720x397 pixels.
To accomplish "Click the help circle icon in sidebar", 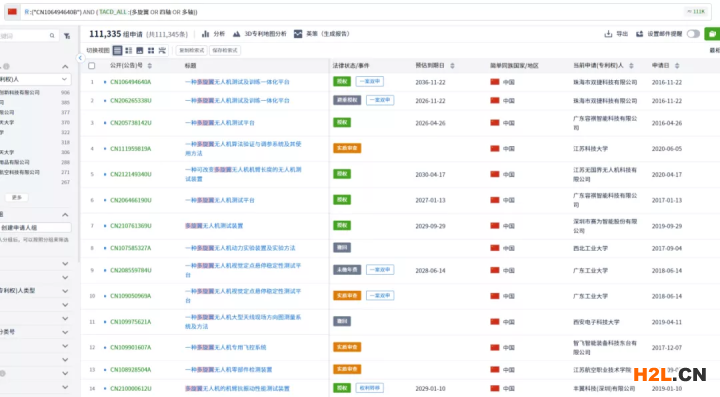I will point(6,67).
